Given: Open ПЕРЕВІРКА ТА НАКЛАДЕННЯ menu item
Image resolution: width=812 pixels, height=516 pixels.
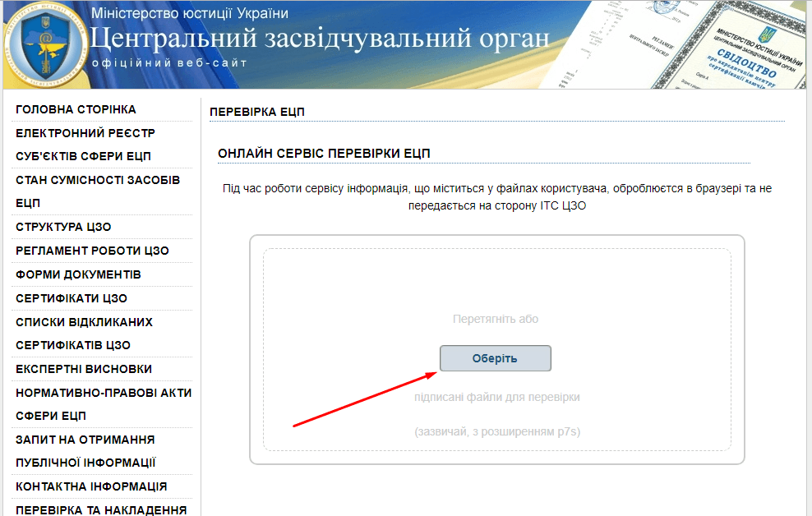Looking at the screenshot, I should click(101, 510).
